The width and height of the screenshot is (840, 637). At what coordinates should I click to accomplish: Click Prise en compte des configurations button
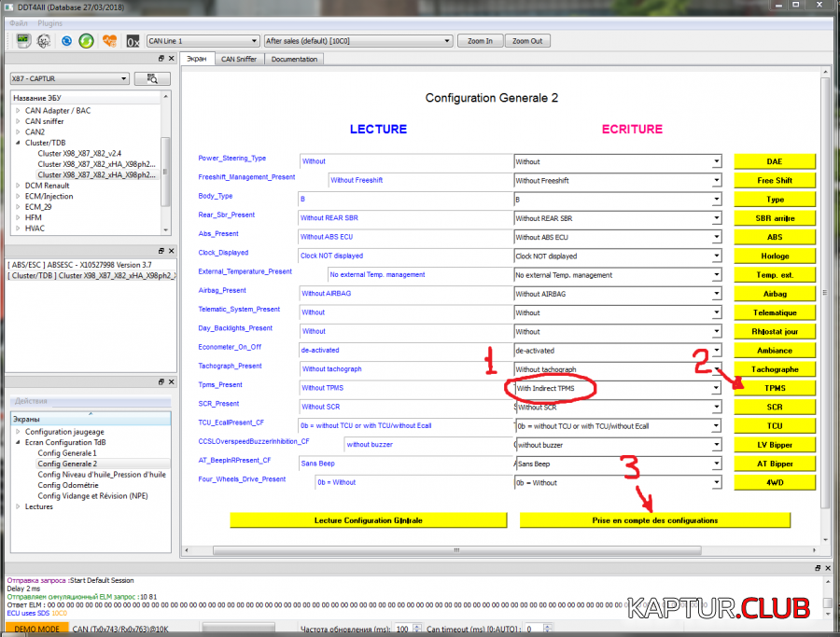coord(654,519)
